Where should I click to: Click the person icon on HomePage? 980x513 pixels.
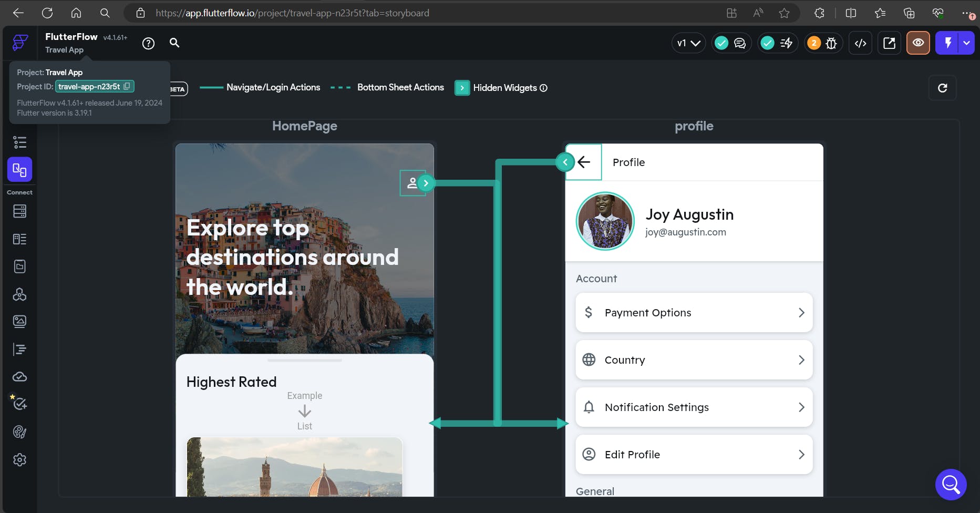(412, 183)
